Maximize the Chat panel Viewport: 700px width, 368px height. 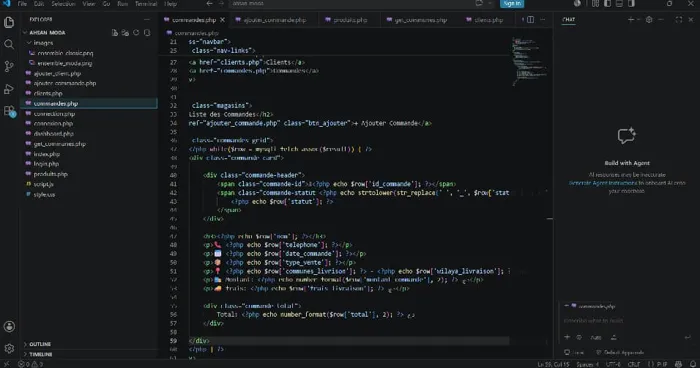click(x=679, y=20)
